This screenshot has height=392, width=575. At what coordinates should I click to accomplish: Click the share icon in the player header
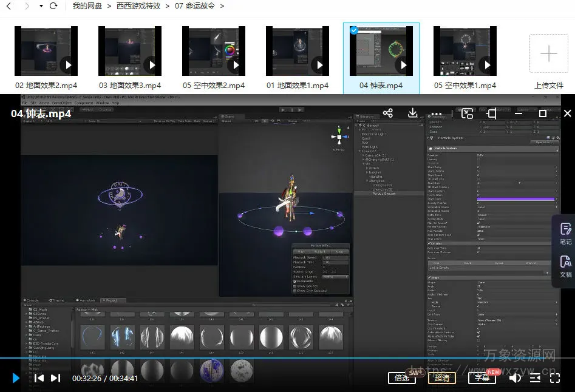click(388, 113)
